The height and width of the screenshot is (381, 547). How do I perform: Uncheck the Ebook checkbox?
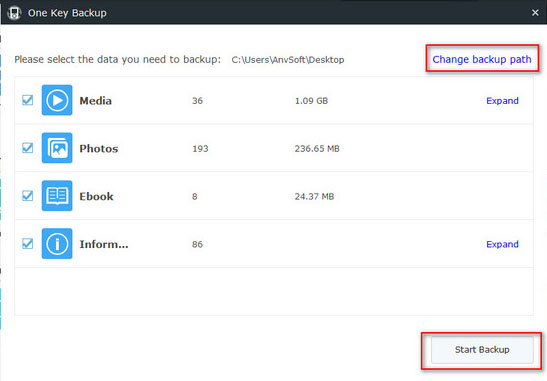(x=28, y=196)
